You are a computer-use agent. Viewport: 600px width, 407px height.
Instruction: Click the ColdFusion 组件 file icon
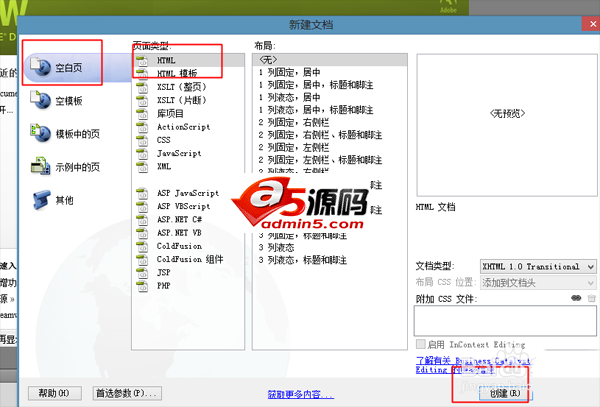(142, 260)
